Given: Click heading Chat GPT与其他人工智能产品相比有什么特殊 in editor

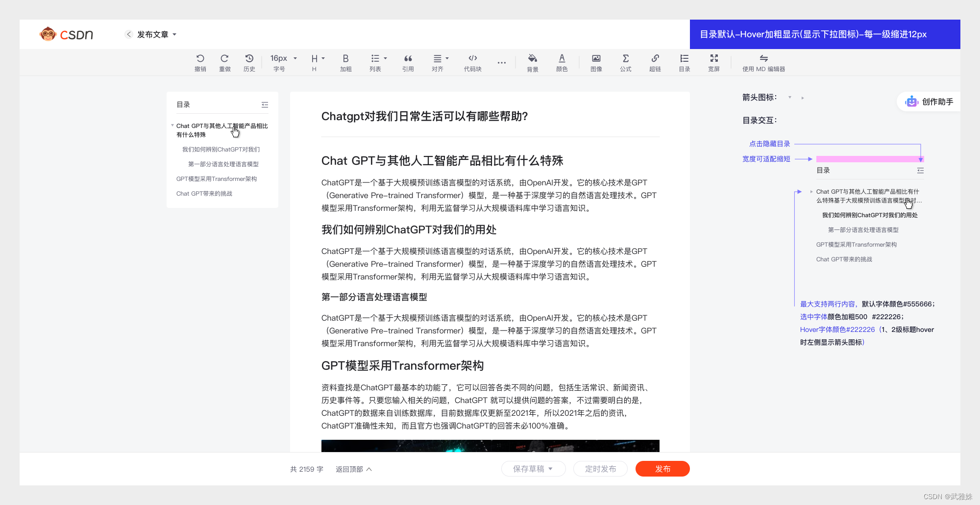Looking at the screenshot, I should pyautogui.click(x=442, y=161).
